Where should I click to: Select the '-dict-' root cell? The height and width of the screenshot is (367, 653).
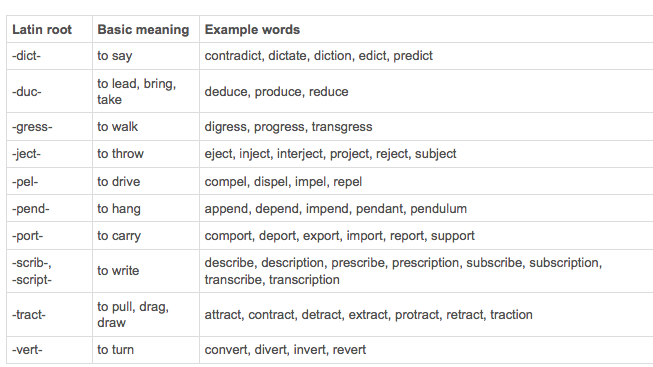point(49,56)
